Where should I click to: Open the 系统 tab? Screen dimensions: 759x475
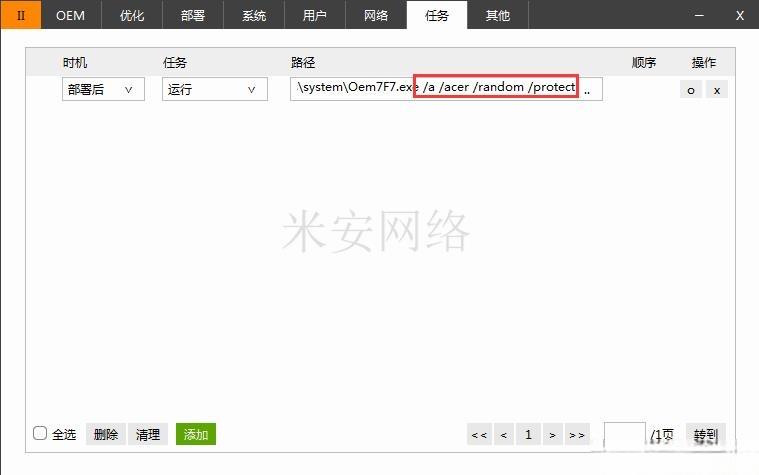coord(254,15)
